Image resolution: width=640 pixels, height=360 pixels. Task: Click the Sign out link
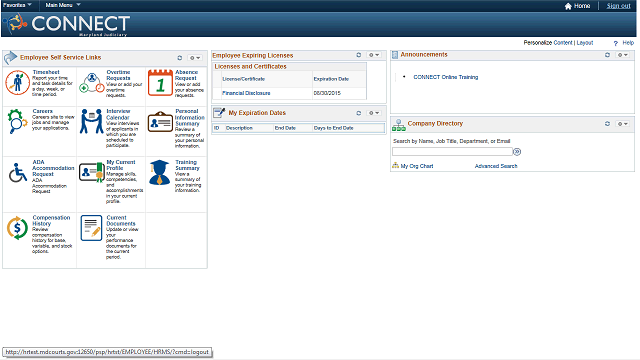click(x=618, y=6)
